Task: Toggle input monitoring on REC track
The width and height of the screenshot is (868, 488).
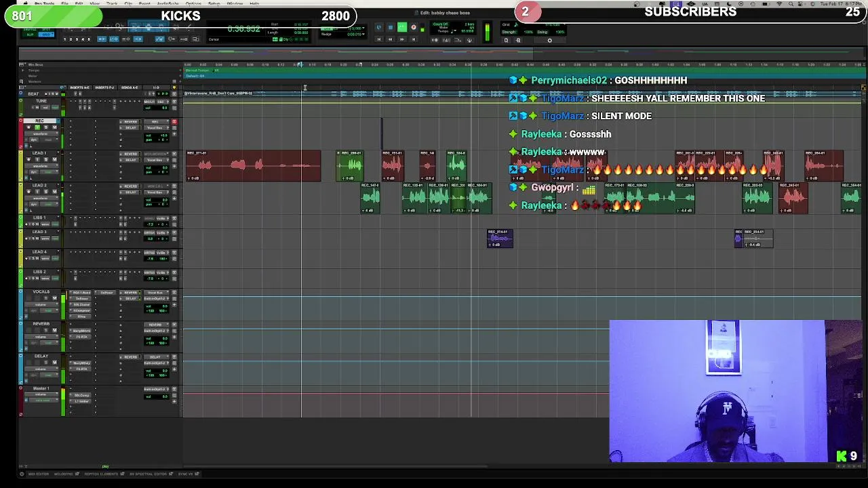Action: [37, 127]
